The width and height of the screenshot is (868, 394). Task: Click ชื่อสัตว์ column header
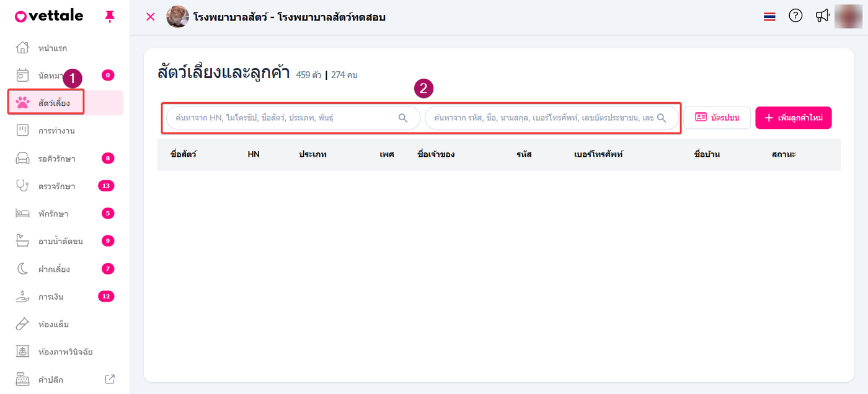(184, 154)
